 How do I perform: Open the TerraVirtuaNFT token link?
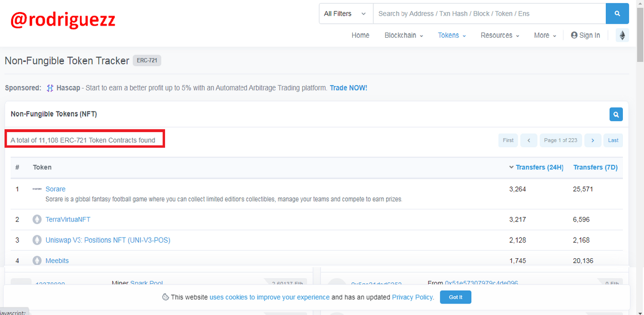pos(68,220)
